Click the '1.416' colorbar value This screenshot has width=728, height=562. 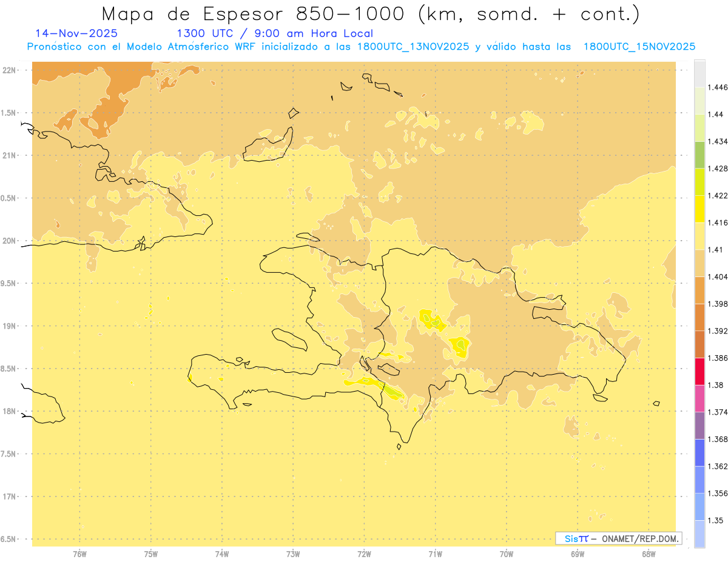tap(719, 222)
